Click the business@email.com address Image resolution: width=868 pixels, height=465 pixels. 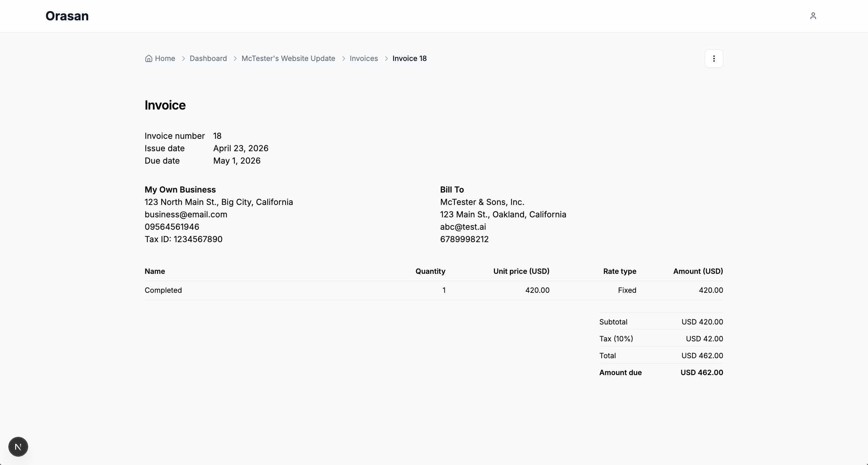[x=186, y=215]
